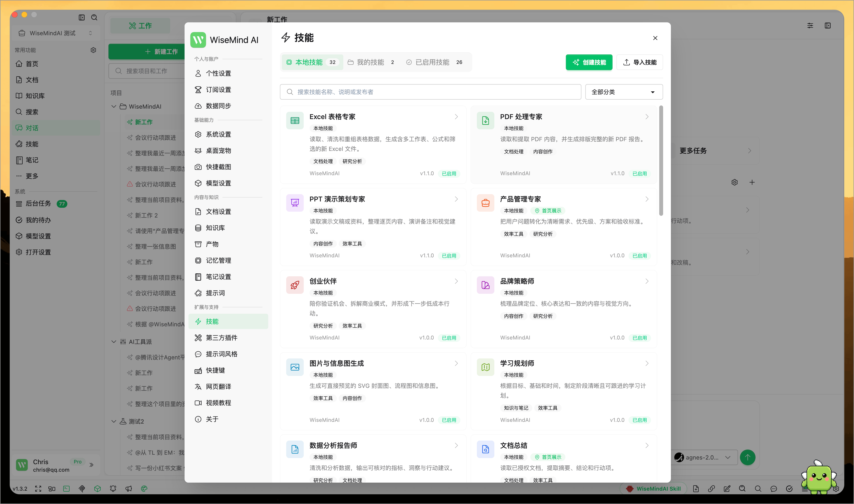Switch to 我的技能 tab

(x=371, y=62)
